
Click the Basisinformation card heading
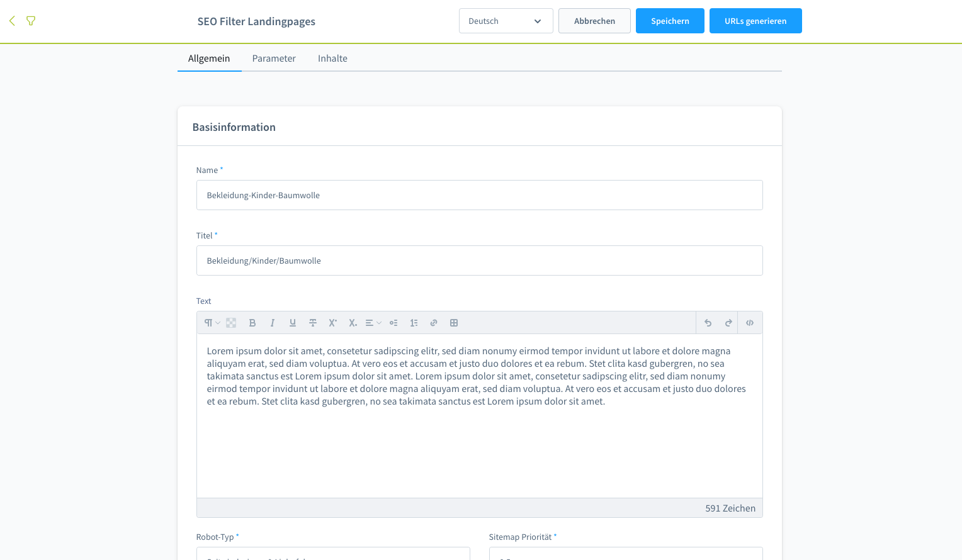(234, 127)
